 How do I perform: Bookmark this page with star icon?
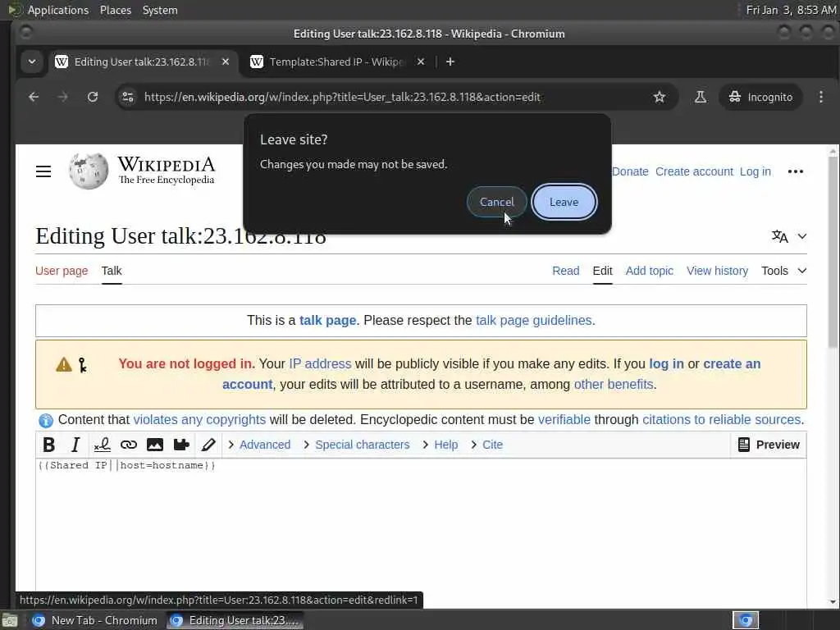[660, 97]
